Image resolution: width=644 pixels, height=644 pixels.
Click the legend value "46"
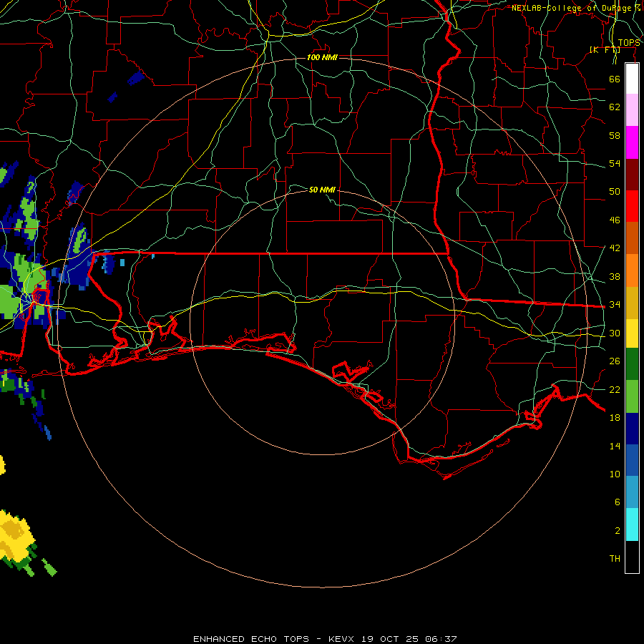point(615,220)
